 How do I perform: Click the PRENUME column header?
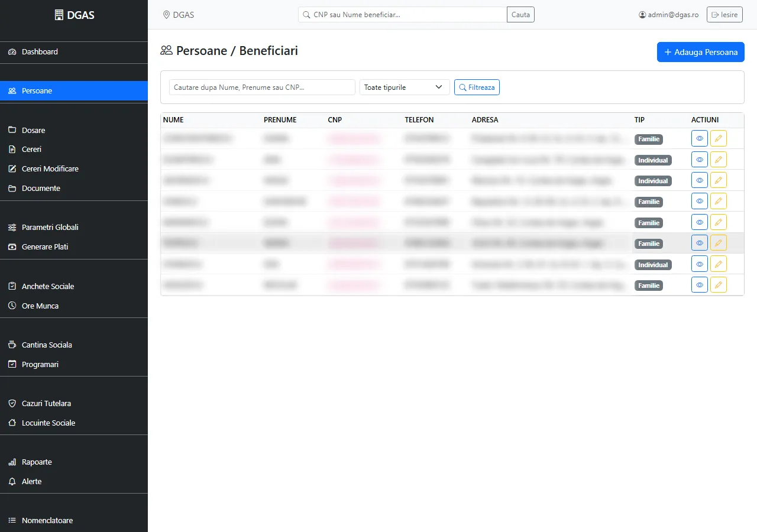click(280, 120)
